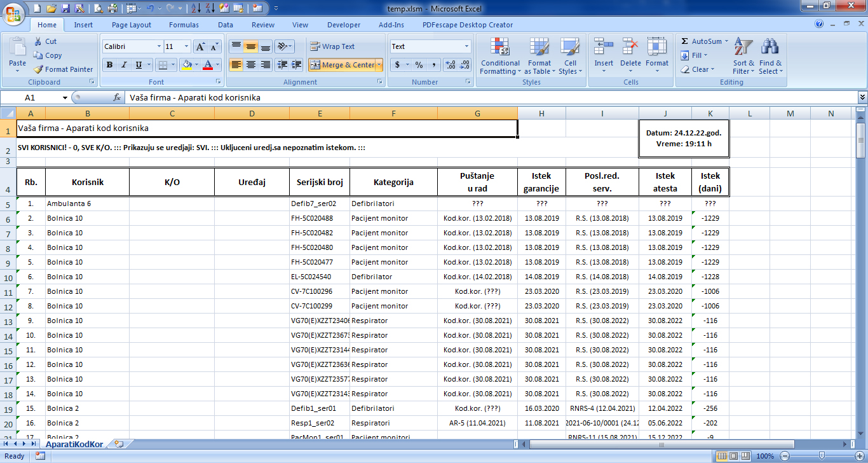Open the Number Format Text dropdown
This screenshot has width=868, height=463.
coord(466,46)
